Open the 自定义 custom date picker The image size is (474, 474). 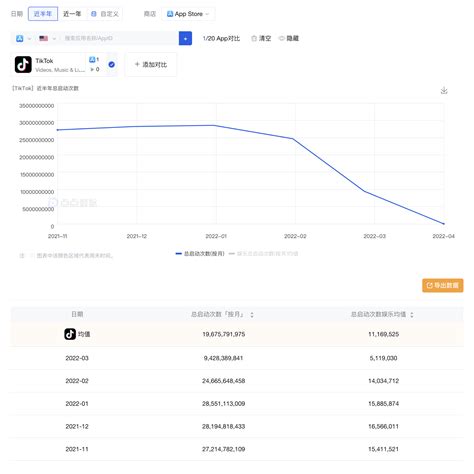[105, 14]
